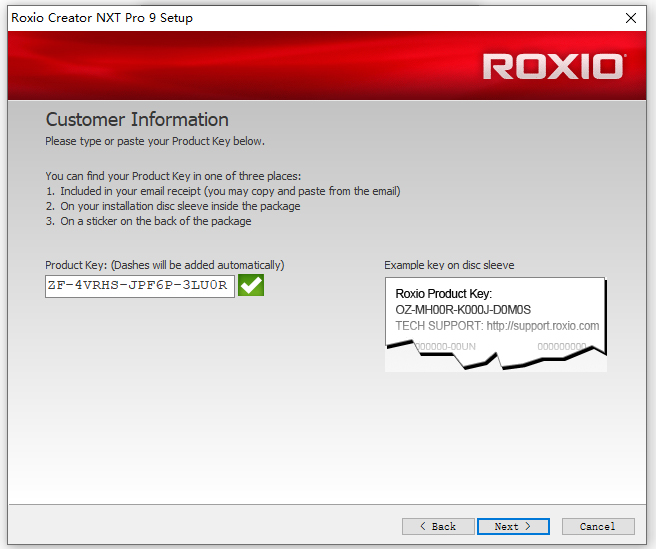
Task: Click the green checkmark validation icon
Action: [251, 285]
